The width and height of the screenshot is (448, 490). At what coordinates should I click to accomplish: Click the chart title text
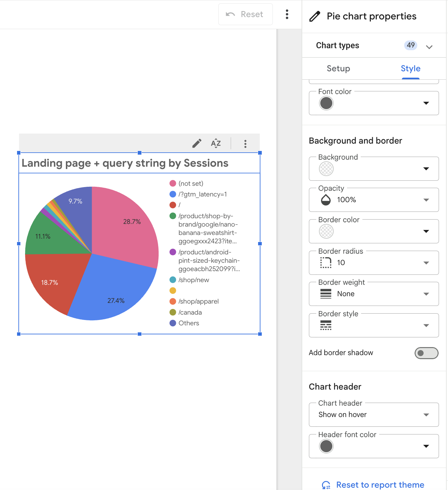(x=125, y=163)
